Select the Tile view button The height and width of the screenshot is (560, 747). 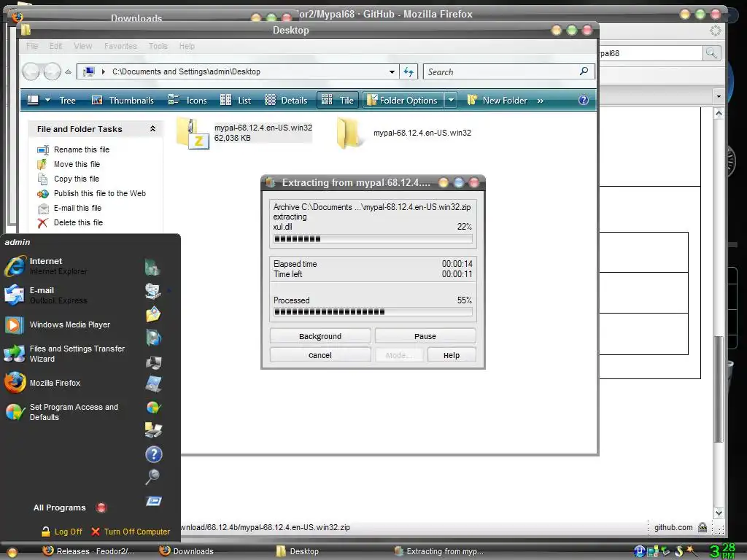(338, 101)
